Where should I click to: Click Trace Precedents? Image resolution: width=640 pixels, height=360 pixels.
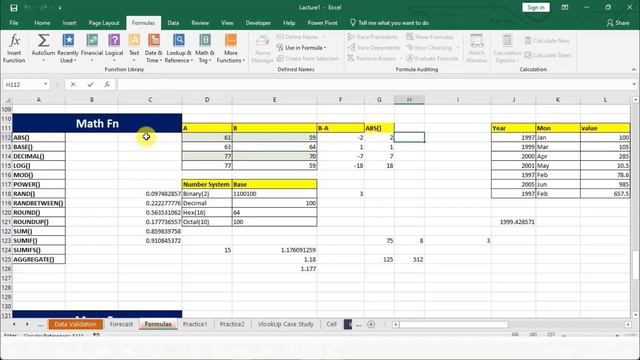click(x=373, y=37)
